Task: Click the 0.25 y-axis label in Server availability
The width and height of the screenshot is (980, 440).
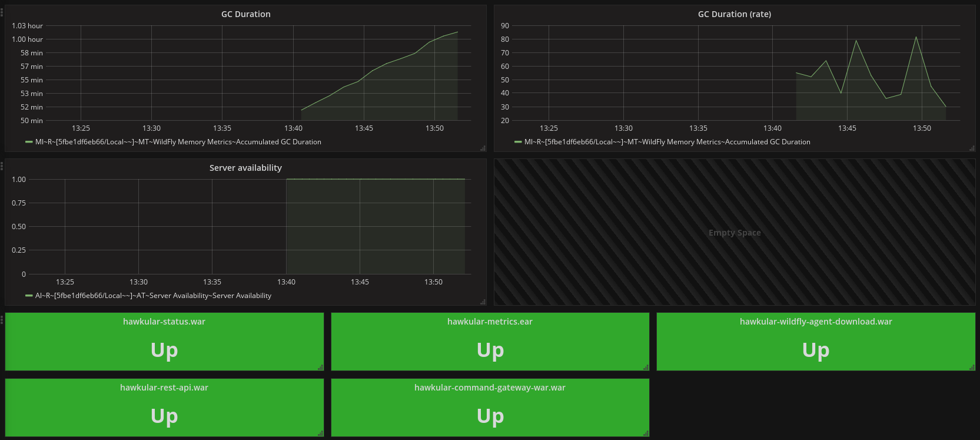Action: tap(19, 250)
